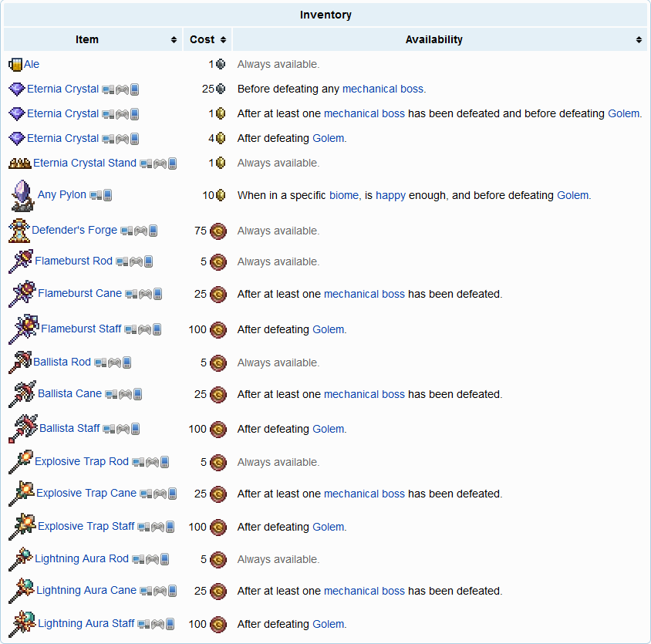Viewport: 651px width, 644px height.
Task: Click the Lightning Aura Cane item icon
Action: coord(22,591)
